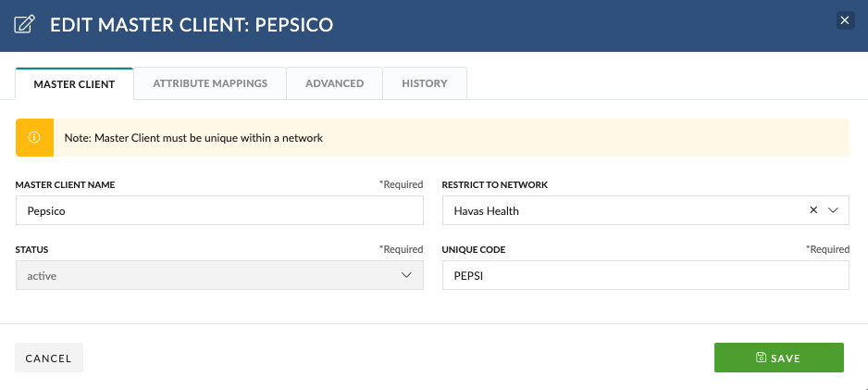Image resolution: width=868 pixels, height=390 pixels.
Task: Click the dialog title Edit Master Client: Pepsico
Action: 192,25
